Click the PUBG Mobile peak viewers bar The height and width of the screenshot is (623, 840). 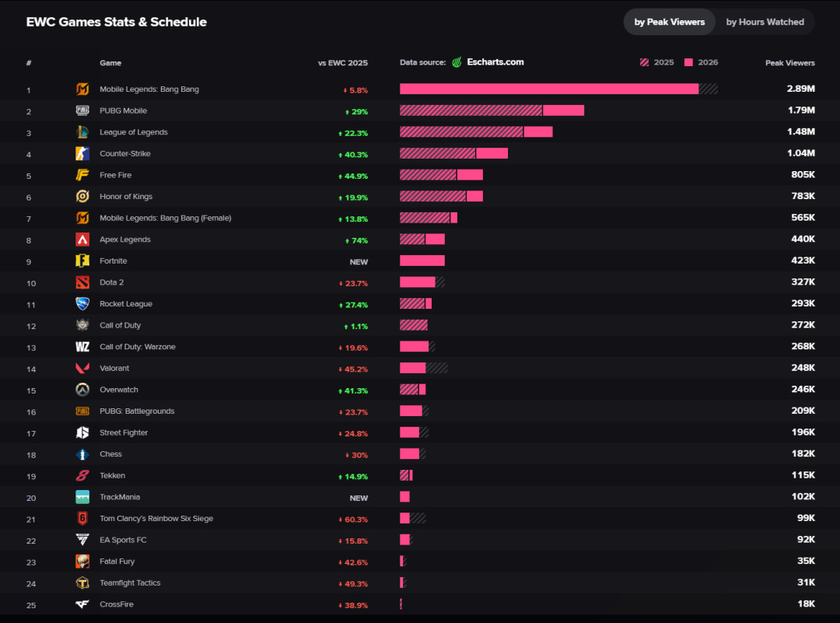492,110
